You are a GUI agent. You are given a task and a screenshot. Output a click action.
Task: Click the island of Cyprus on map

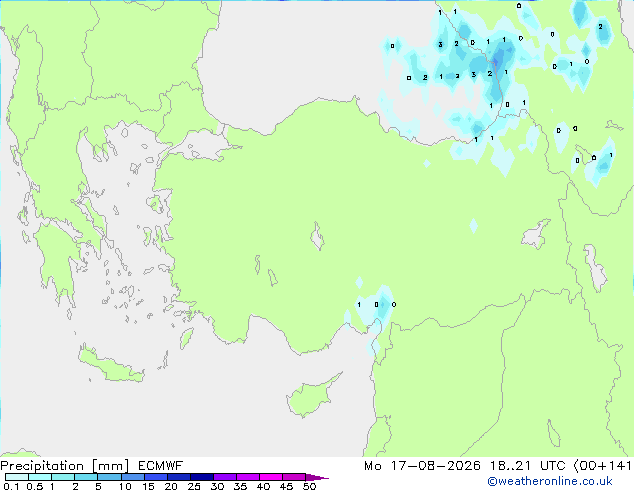[x=311, y=398]
